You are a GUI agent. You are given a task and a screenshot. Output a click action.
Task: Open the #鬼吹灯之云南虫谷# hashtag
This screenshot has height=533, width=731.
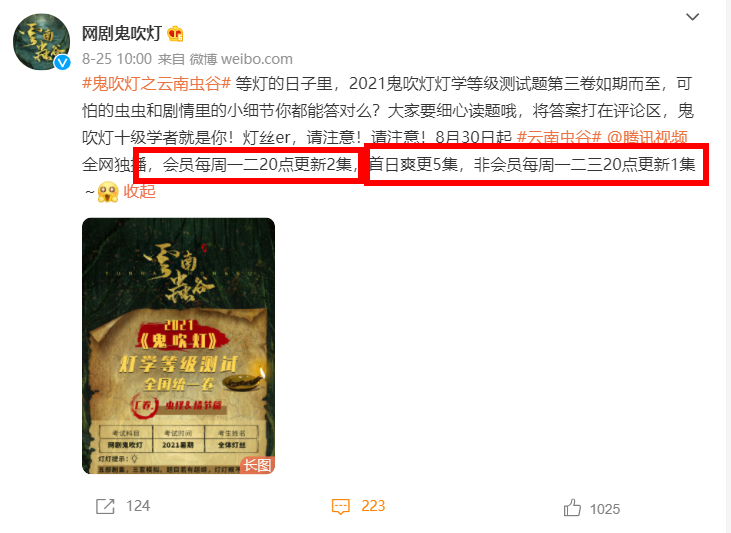tap(157, 84)
